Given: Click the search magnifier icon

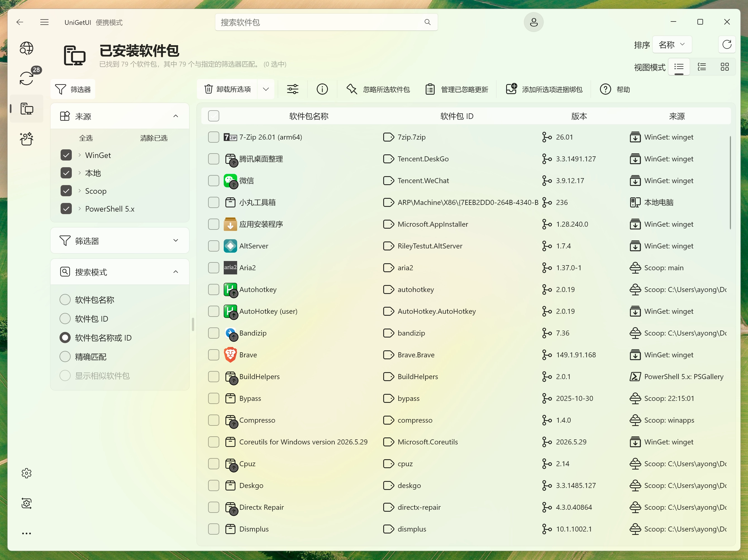Looking at the screenshot, I should [427, 22].
